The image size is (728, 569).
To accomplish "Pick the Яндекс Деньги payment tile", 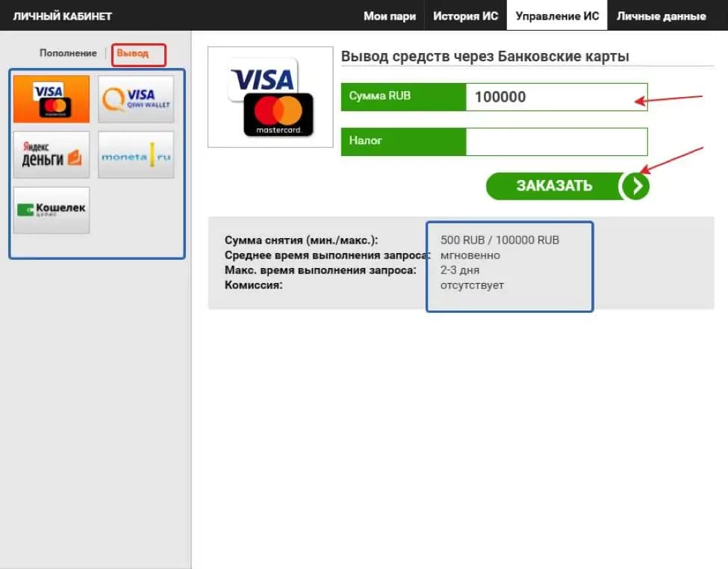I will pyautogui.click(x=51, y=155).
